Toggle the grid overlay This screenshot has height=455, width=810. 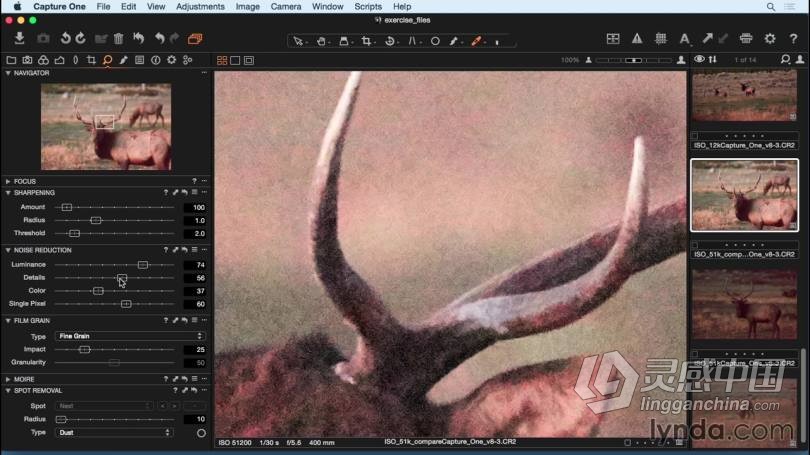(x=661, y=39)
